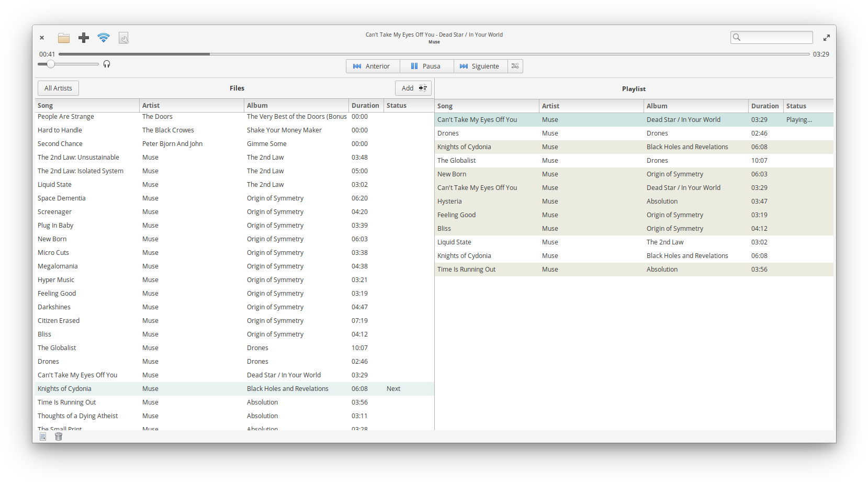The width and height of the screenshot is (868, 482).
Task: Select 'Hysteria' in the Playlist
Action: (x=634, y=201)
